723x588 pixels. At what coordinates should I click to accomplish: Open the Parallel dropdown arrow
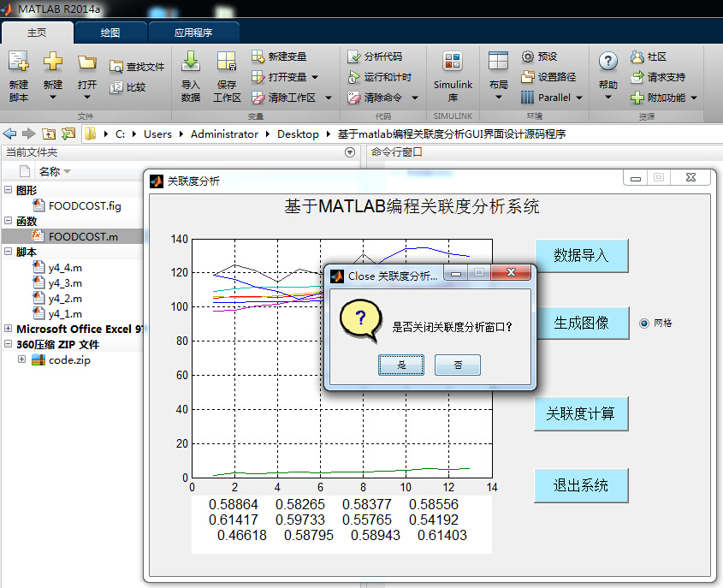tap(579, 98)
